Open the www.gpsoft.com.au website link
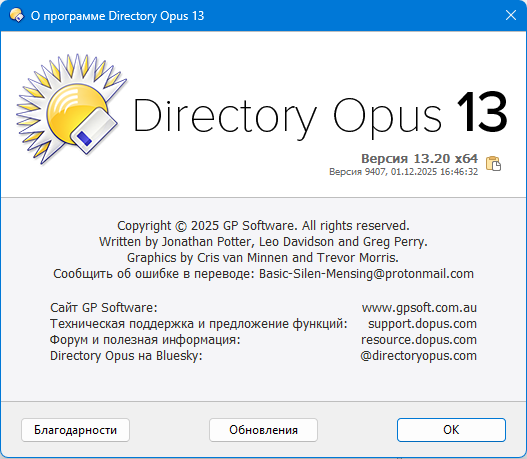Image resolution: width=527 pixels, height=459 pixels. coord(419,307)
